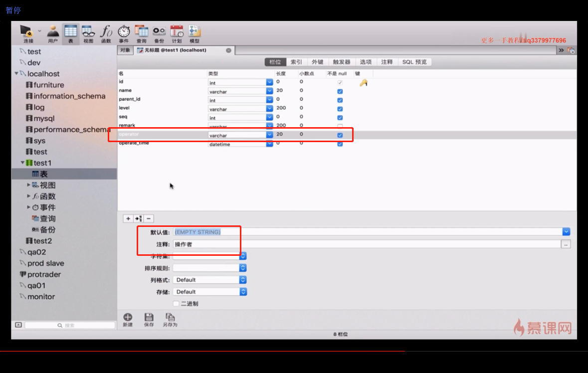Screen dimensions: 588x373
Task: Open type dropdown for id field
Action: [x=269, y=82]
